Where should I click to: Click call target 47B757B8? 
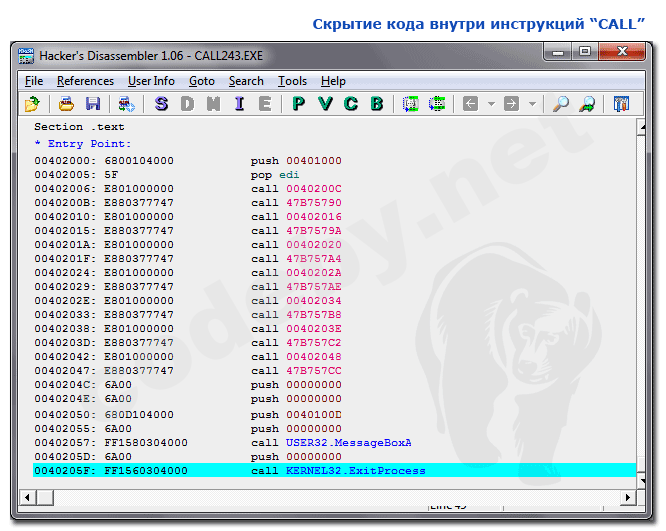click(x=313, y=315)
